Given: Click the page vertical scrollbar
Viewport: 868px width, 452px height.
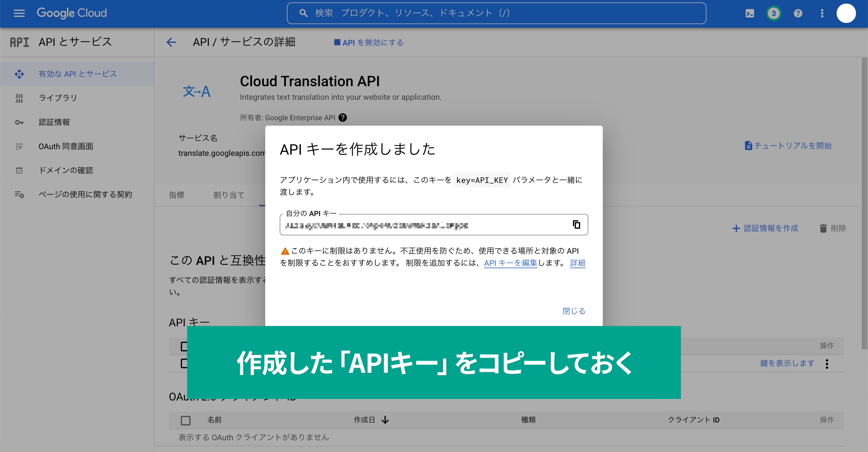Looking at the screenshot, I should click(864, 203).
